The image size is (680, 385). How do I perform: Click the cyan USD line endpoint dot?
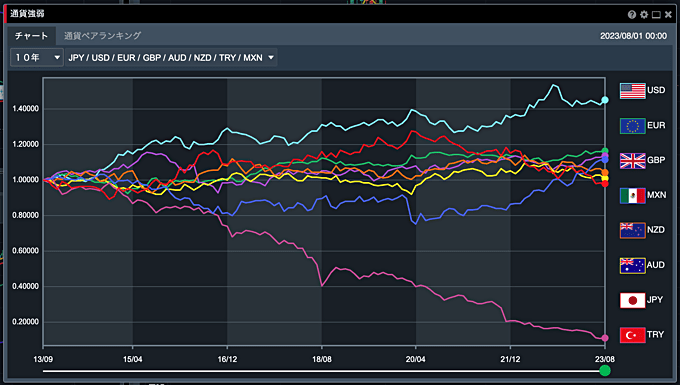click(x=605, y=100)
